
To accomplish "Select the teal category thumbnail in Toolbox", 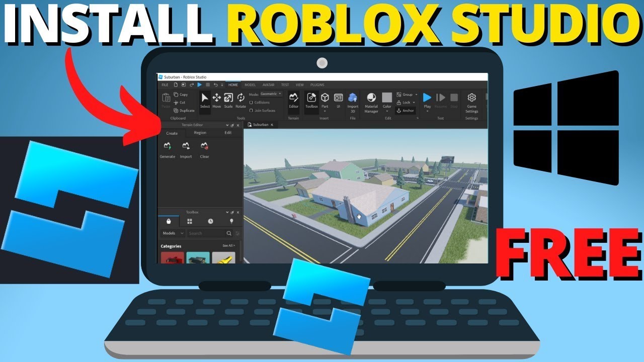I will click(x=198, y=257).
